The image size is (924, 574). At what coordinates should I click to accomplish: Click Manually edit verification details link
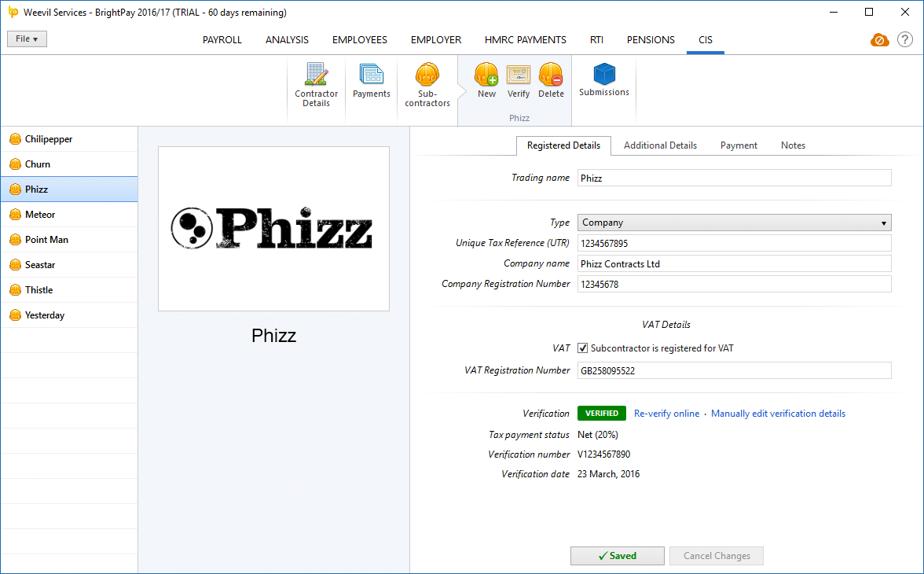pos(778,414)
